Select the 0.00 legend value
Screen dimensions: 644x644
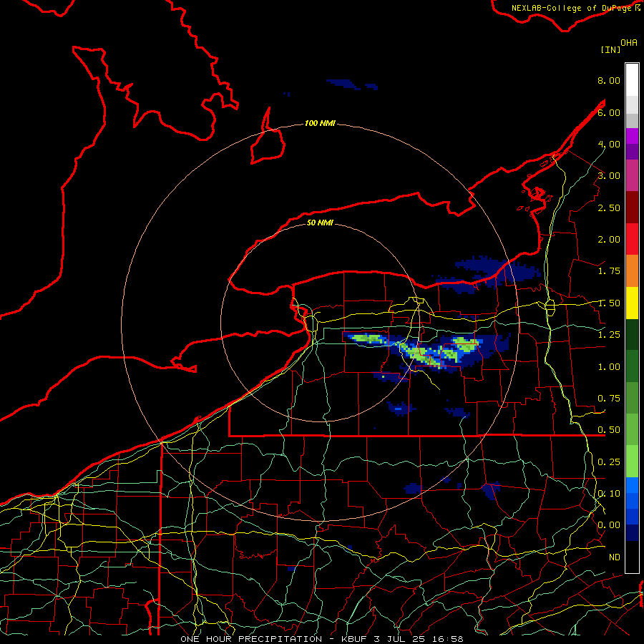(609, 525)
